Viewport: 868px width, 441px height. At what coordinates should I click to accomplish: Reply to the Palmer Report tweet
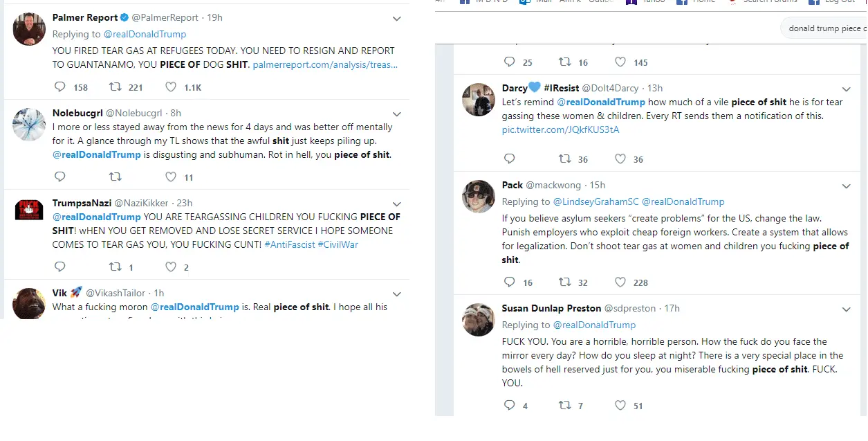[60, 87]
